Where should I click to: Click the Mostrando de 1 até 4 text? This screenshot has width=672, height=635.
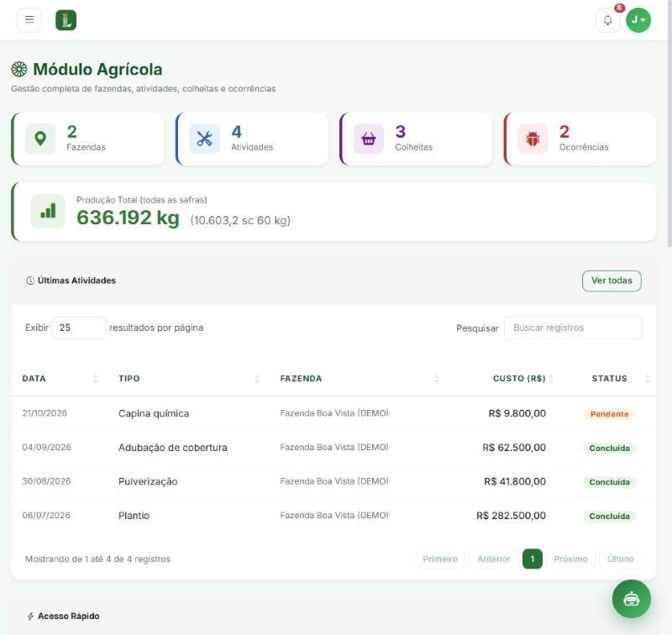click(x=97, y=559)
